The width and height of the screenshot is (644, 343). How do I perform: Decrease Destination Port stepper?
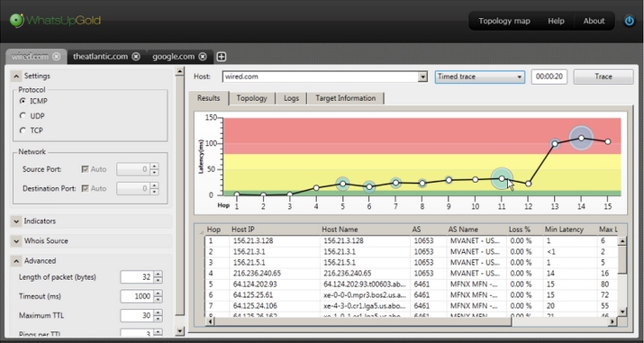pos(154,192)
